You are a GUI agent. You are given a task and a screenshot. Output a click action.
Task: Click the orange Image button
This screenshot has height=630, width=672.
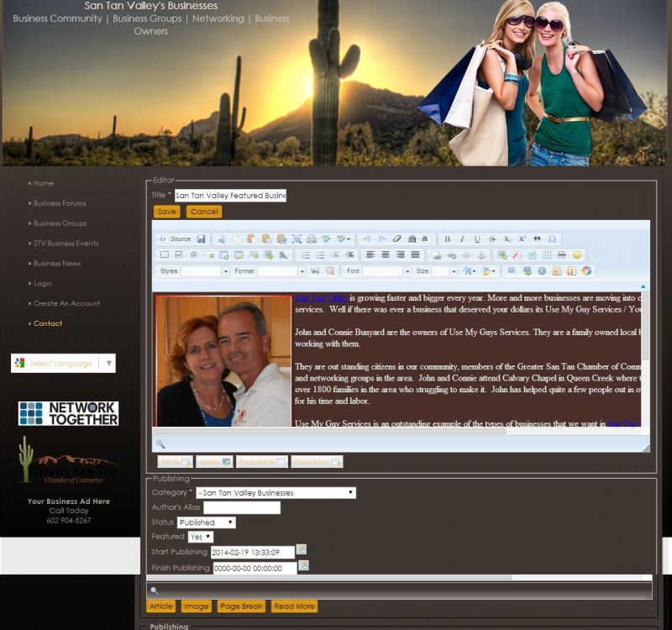tap(196, 606)
